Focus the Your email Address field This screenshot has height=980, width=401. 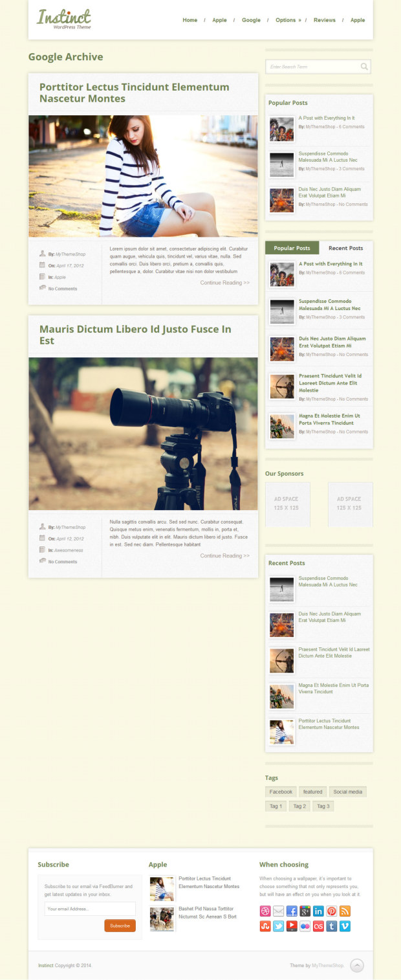click(90, 909)
